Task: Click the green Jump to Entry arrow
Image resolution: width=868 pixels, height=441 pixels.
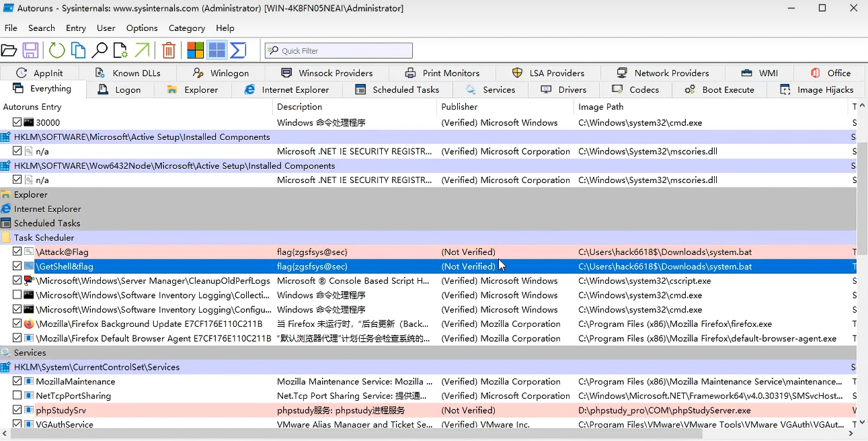Action: coord(142,50)
